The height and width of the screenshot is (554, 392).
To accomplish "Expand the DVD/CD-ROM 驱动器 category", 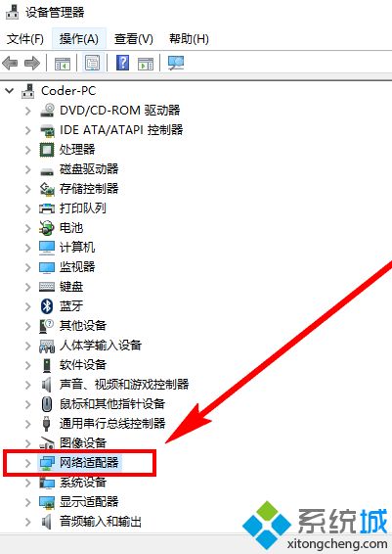I will pos(28,111).
